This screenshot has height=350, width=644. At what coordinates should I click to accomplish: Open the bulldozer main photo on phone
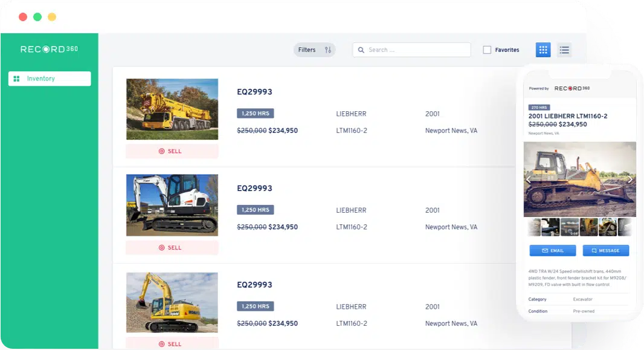[x=579, y=180]
